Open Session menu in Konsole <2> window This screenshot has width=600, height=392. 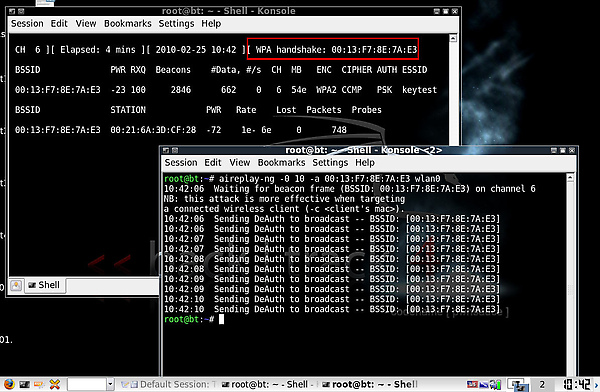pyautogui.click(x=181, y=163)
